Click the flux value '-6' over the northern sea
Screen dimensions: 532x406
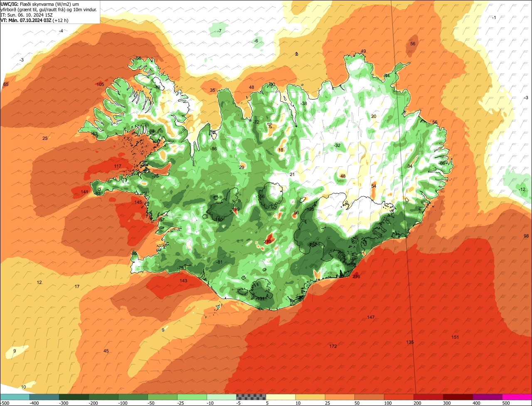pos(256,41)
